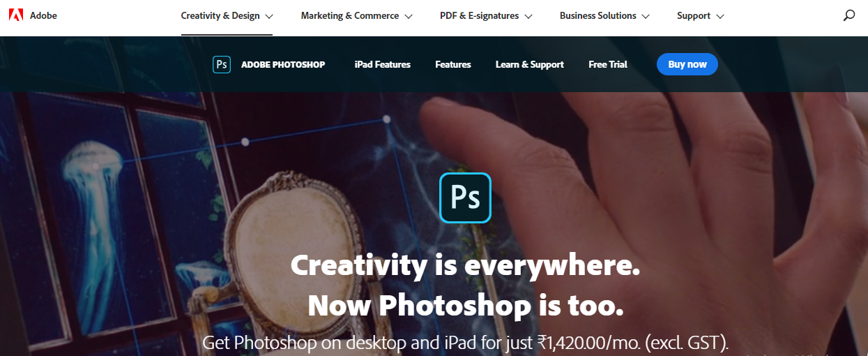Expand the Marketing & Commerce chevron
This screenshot has width=868, height=356.
point(409,16)
